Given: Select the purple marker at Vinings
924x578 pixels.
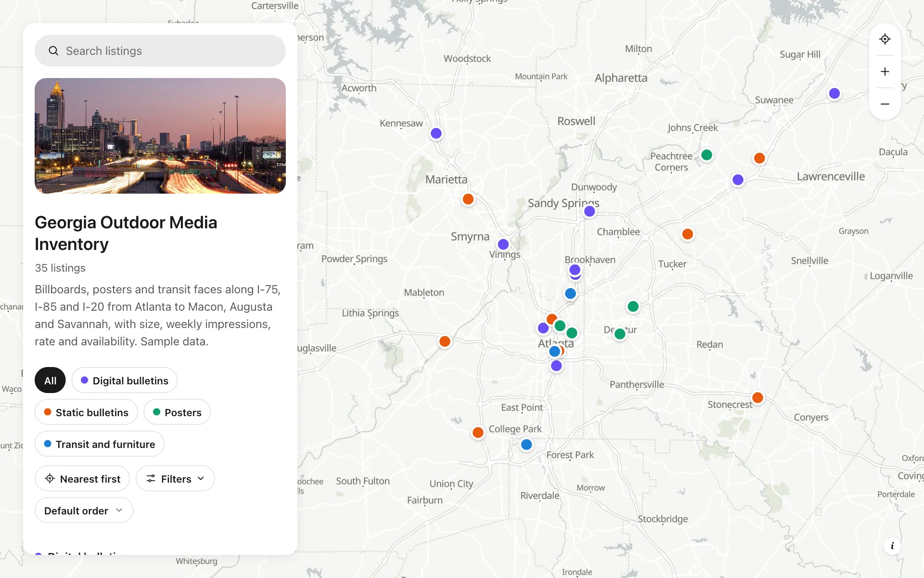Looking at the screenshot, I should [x=503, y=244].
